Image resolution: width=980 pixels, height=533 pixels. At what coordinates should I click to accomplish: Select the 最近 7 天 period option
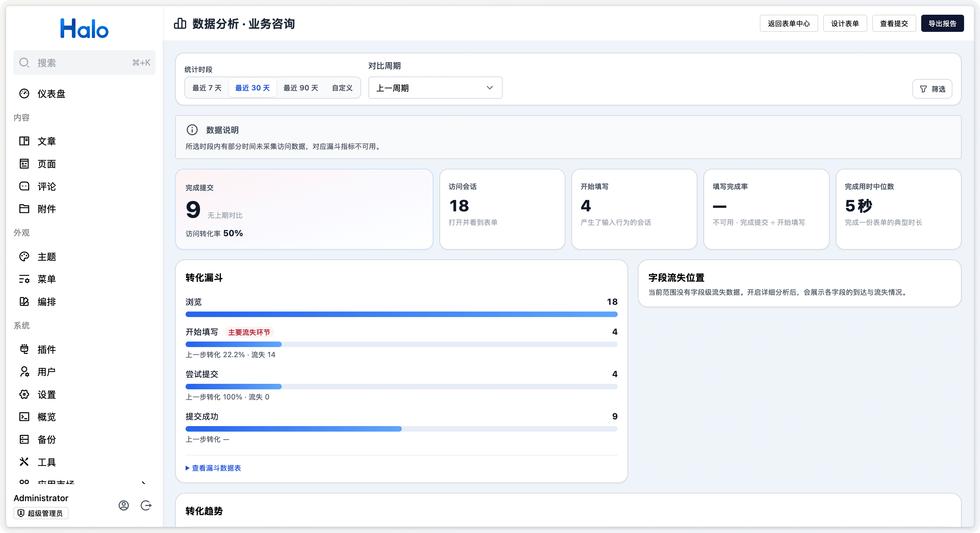point(207,88)
